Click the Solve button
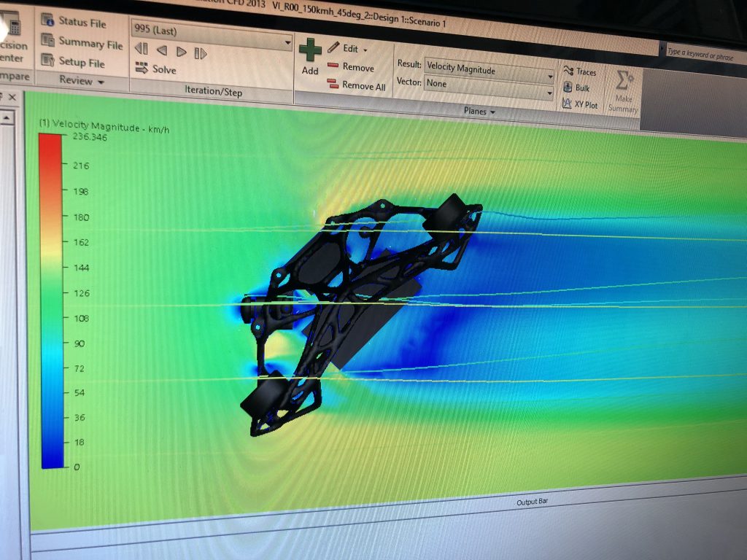The height and width of the screenshot is (560, 747). tap(156, 69)
